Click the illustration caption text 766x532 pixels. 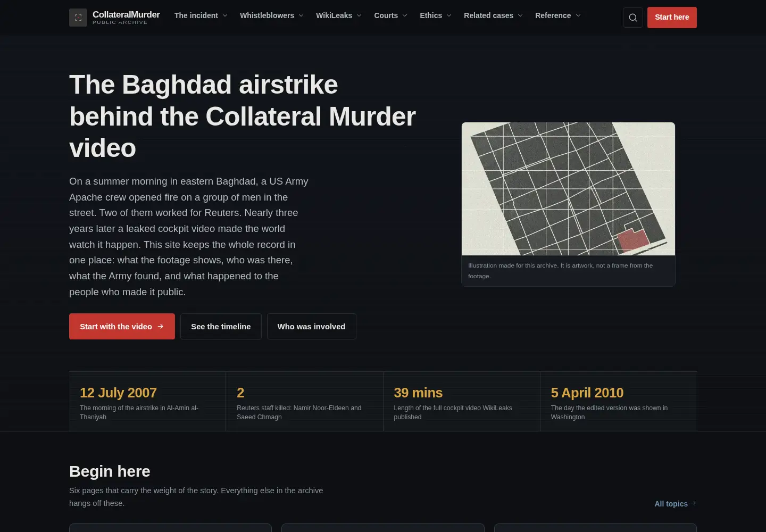coord(560,271)
